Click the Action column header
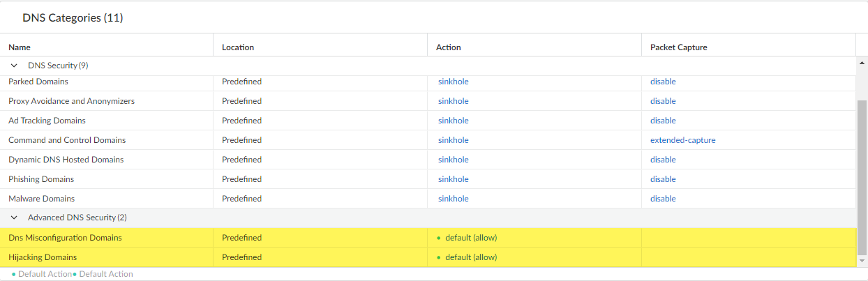Viewport: 868px width, 281px height. click(x=448, y=47)
